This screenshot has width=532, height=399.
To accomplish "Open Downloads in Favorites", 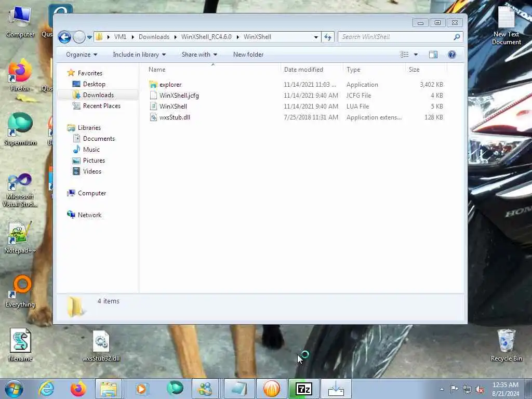I will pos(98,95).
